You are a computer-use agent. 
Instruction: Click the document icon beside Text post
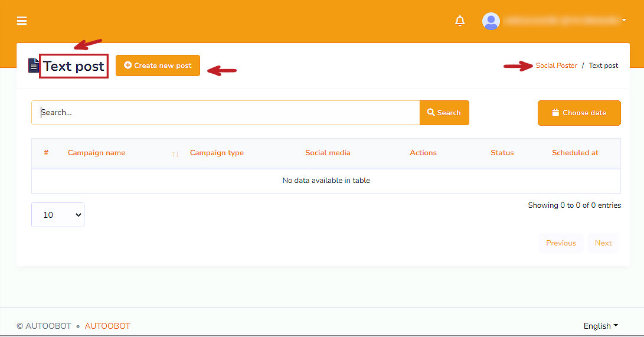tap(34, 66)
